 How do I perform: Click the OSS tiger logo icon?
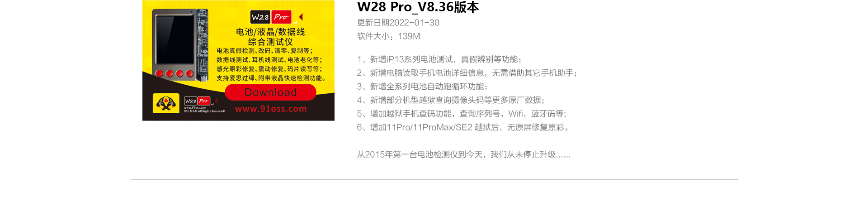(166, 103)
